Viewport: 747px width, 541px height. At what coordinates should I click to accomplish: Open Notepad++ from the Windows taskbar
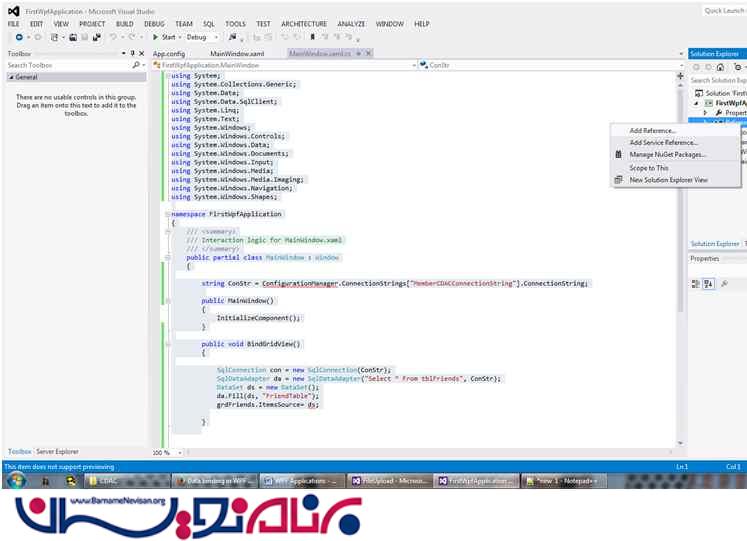tap(565, 481)
